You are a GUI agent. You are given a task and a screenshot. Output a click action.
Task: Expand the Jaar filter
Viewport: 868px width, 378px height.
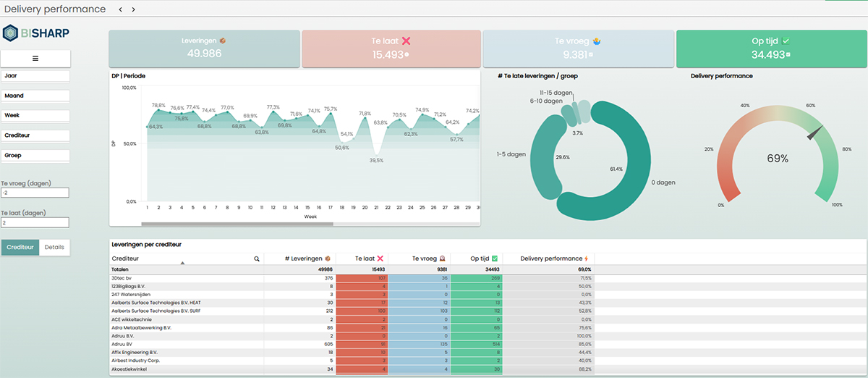pos(35,75)
